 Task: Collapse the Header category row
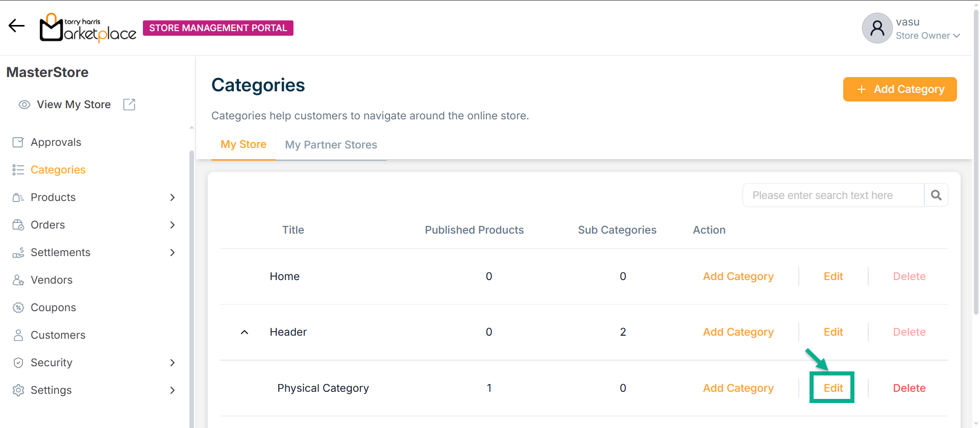(244, 332)
